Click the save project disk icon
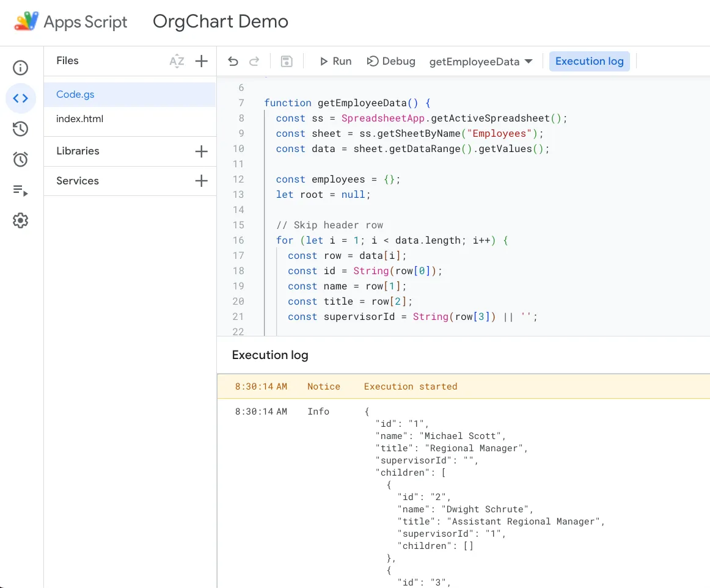 [x=287, y=61]
